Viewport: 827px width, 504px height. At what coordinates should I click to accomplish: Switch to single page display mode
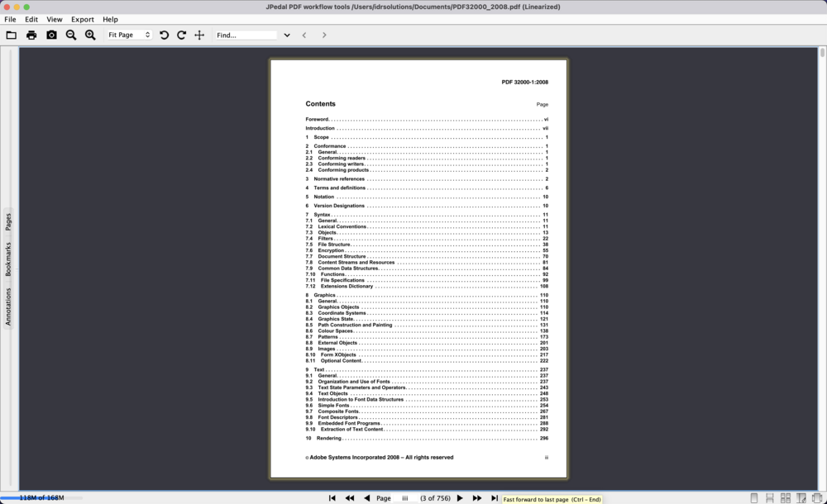pyautogui.click(x=754, y=497)
